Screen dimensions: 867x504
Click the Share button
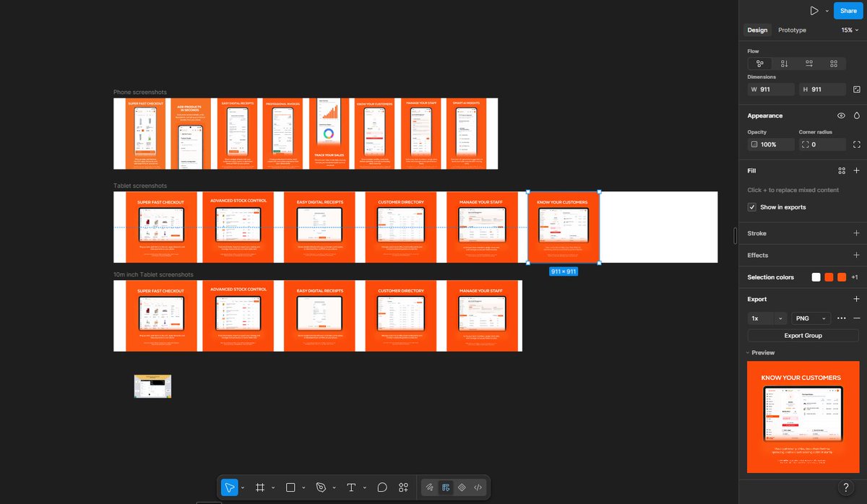[x=848, y=11]
